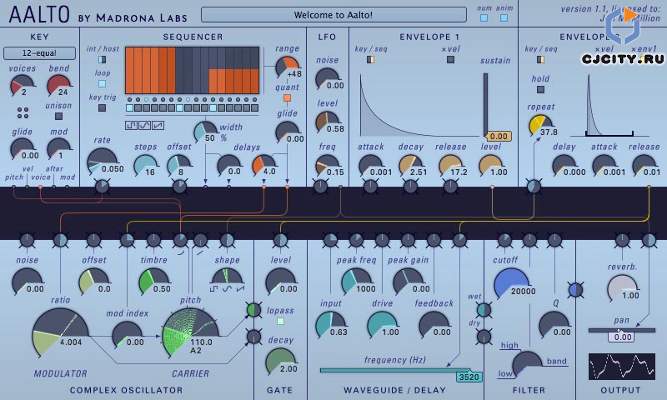The image size is (667, 400).
Task: Open the 12-equal scale dropdown
Action: pyautogui.click(x=39, y=53)
